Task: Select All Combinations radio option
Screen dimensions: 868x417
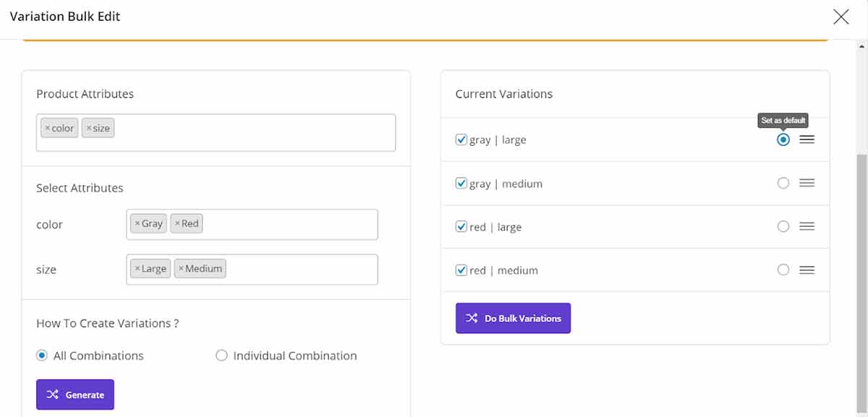Action: (42, 356)
